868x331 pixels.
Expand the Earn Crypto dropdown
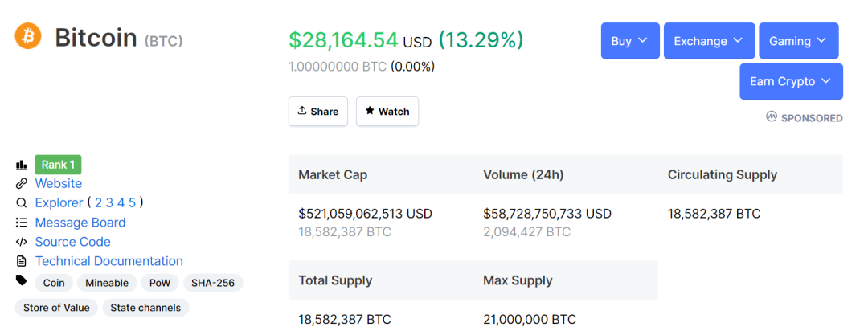coord(791,81)
